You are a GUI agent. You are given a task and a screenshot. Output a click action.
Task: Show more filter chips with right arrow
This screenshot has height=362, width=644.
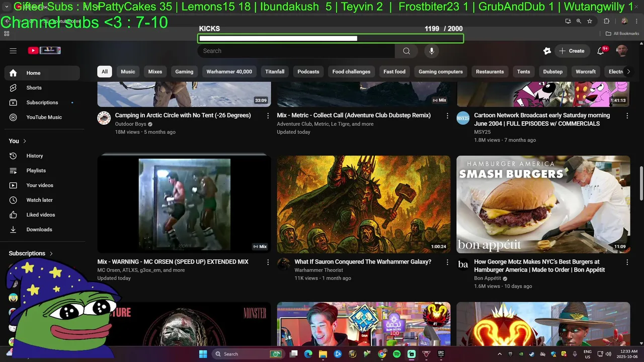pos(628,71)
